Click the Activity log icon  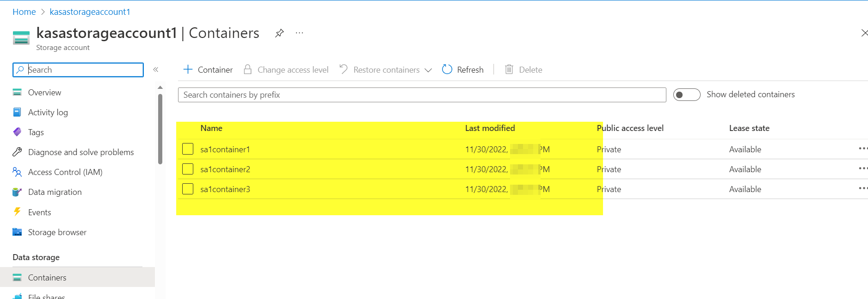pos(17,112)
